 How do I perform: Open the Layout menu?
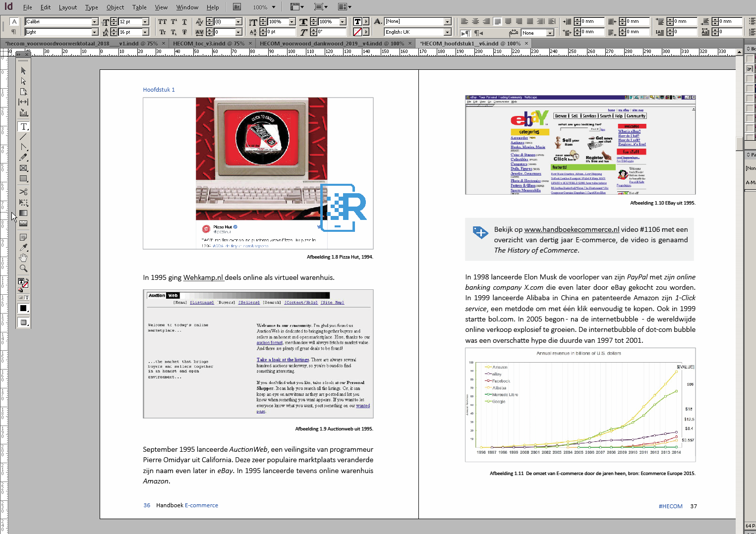pos(67,7)
